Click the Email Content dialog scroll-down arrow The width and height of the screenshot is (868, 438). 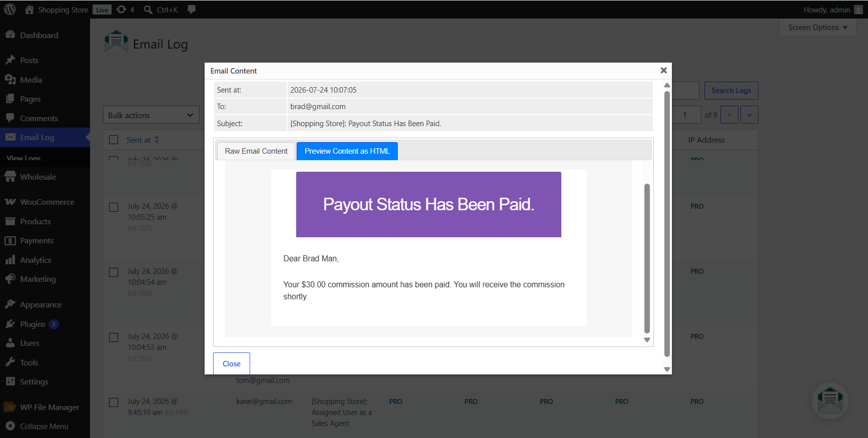[667, 369]
